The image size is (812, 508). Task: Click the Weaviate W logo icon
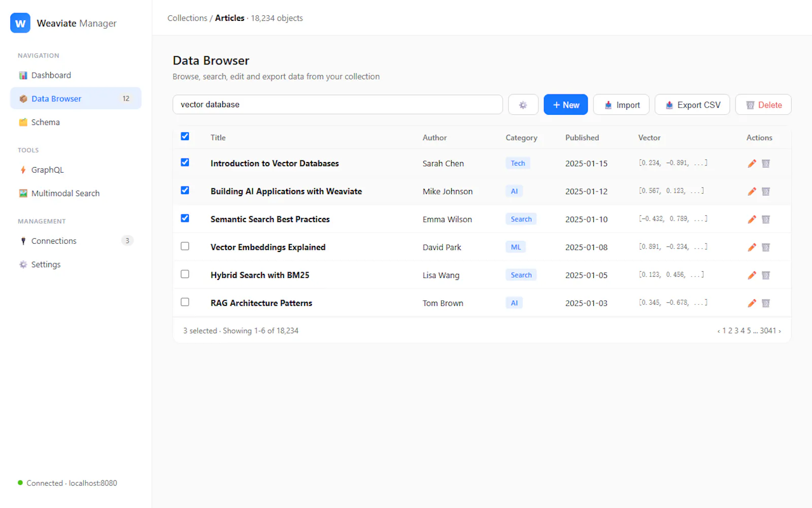pyautogui.click(x=20, y=23)
